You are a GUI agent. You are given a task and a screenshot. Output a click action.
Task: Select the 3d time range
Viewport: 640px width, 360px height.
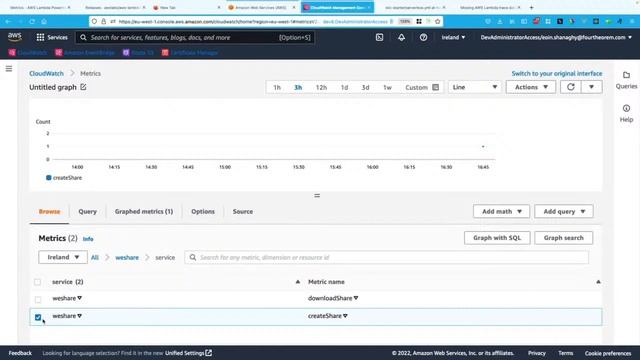[365, 87]
